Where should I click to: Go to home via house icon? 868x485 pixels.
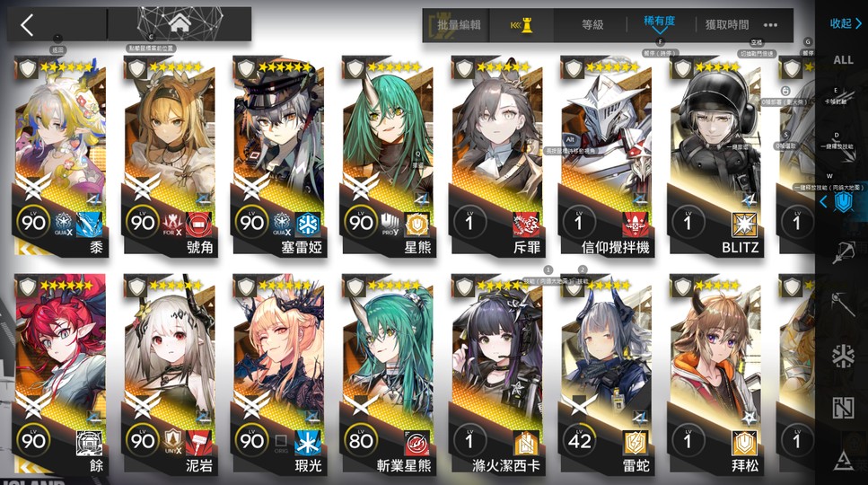(180, 24)
